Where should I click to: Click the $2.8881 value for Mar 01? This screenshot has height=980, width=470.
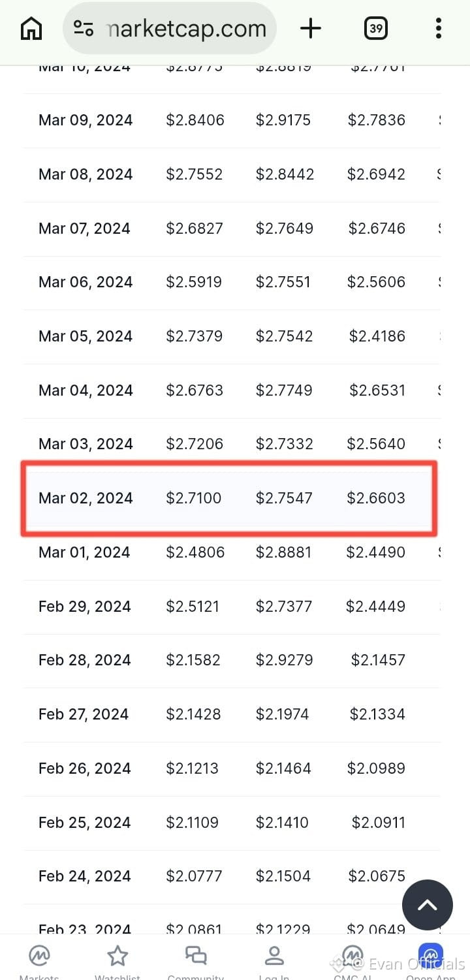pos(284,552)
